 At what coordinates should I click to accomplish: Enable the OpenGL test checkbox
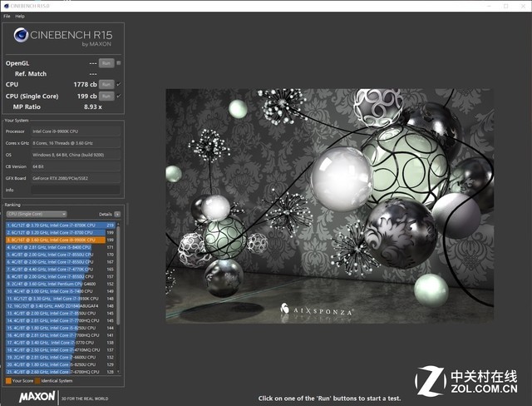tap(119, 63)
